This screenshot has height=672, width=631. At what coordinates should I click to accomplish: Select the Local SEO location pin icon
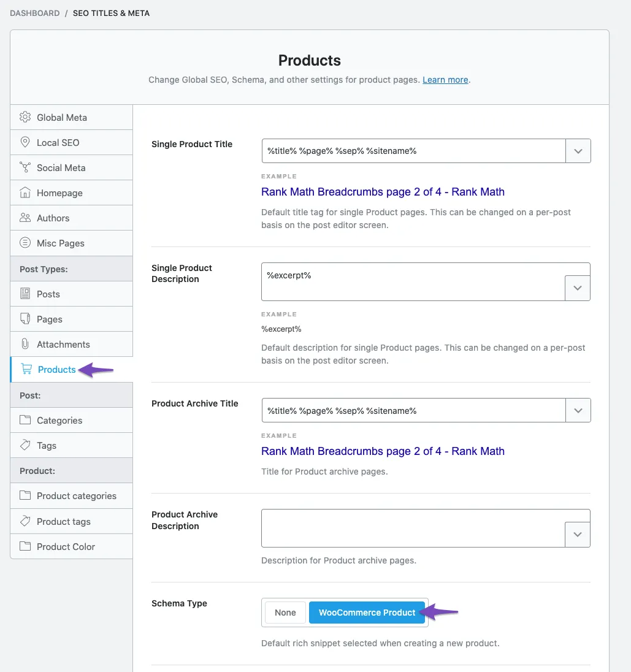25,142
